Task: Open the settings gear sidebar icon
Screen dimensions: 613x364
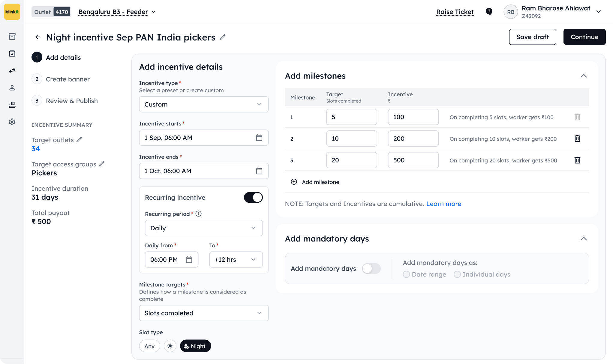Action: click(12, 122)
